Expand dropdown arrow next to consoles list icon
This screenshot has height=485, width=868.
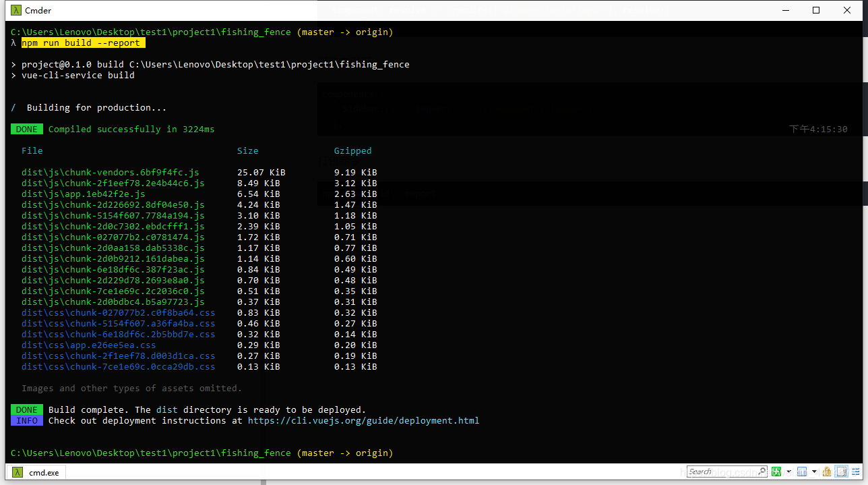(x=814, y=472)
